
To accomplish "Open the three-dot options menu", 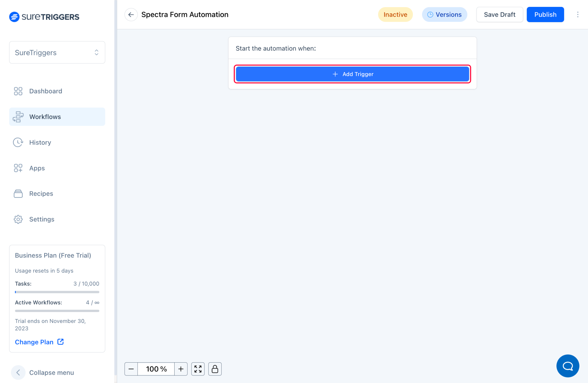I will point(578,14).
